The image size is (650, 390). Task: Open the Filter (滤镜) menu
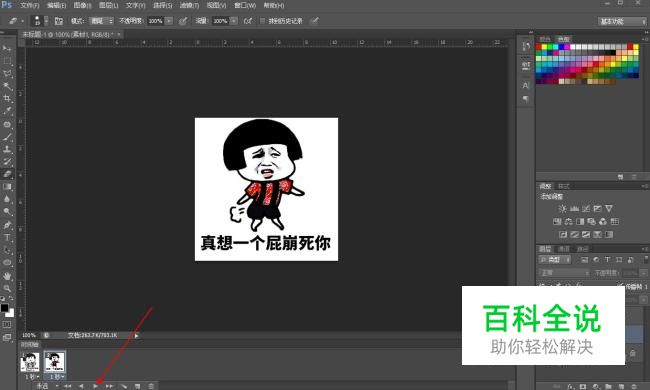[x=189, y=5]
